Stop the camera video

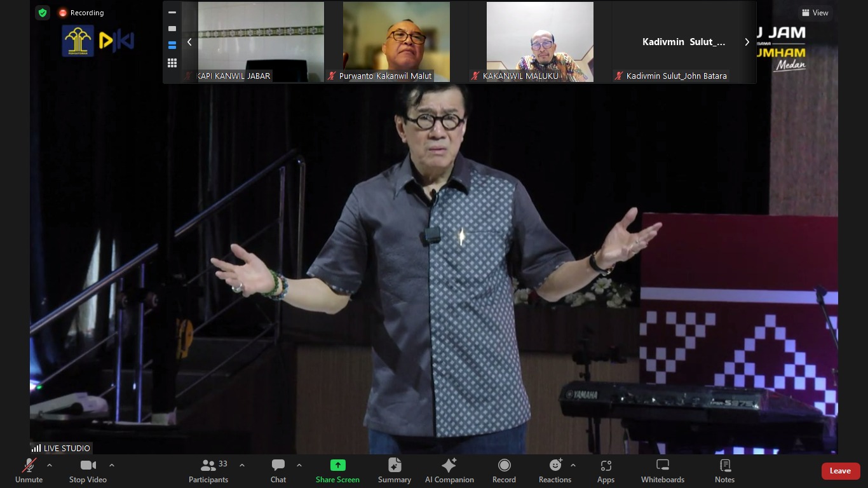point(88,471)
